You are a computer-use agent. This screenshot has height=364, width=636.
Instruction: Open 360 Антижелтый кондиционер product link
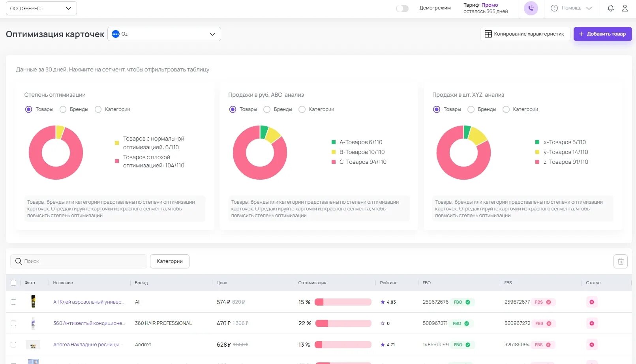point(89,323)
